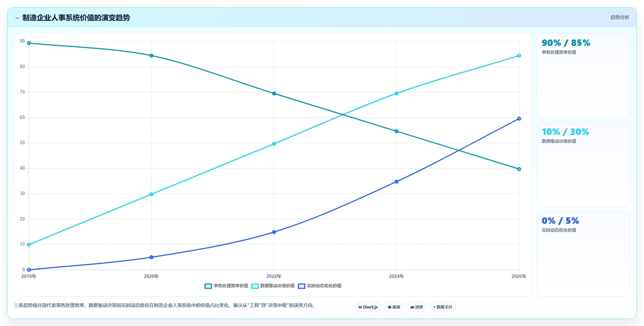The image size is (644, 326).
Task: Click the chart description sentence starting 三条趋势线
Action: pos(165,306)
